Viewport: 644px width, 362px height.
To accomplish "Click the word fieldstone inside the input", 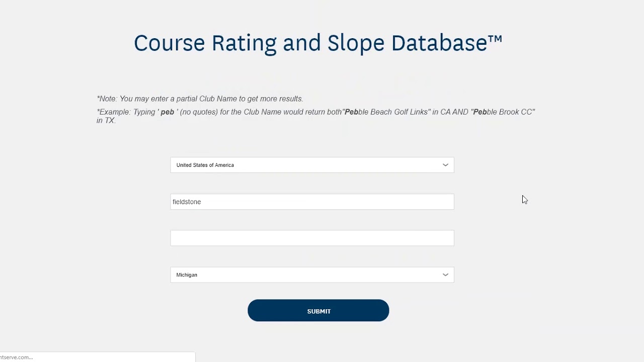I will click(x=187, y=202).
